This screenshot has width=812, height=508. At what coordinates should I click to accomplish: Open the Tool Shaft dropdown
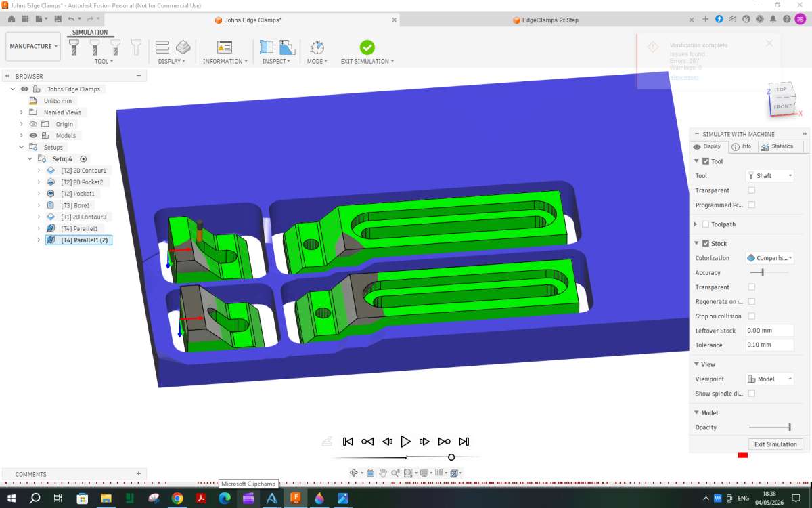(x=769, y=175)
